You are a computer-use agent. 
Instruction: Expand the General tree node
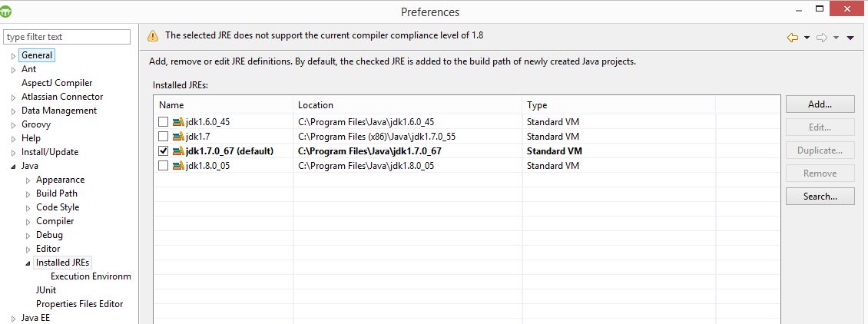pyautogui.click(x=13, y=56)
